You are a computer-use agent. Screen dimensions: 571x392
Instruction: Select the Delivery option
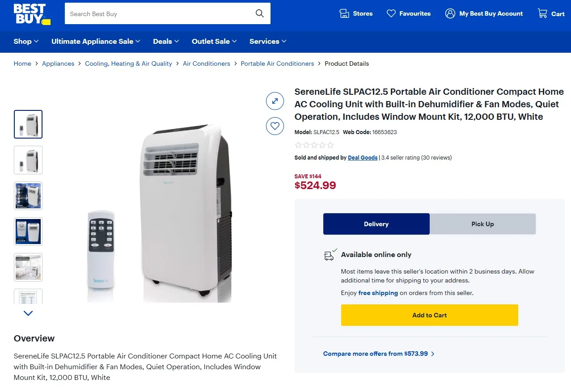(376, 224)
